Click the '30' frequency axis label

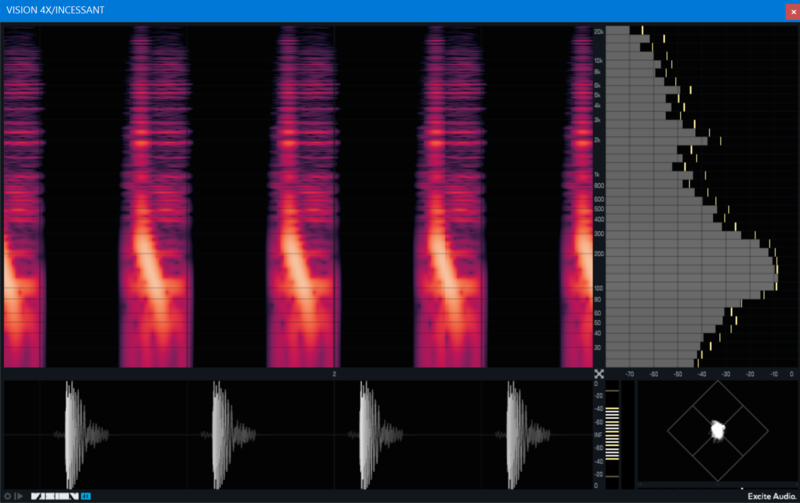[x=597, y=347]
